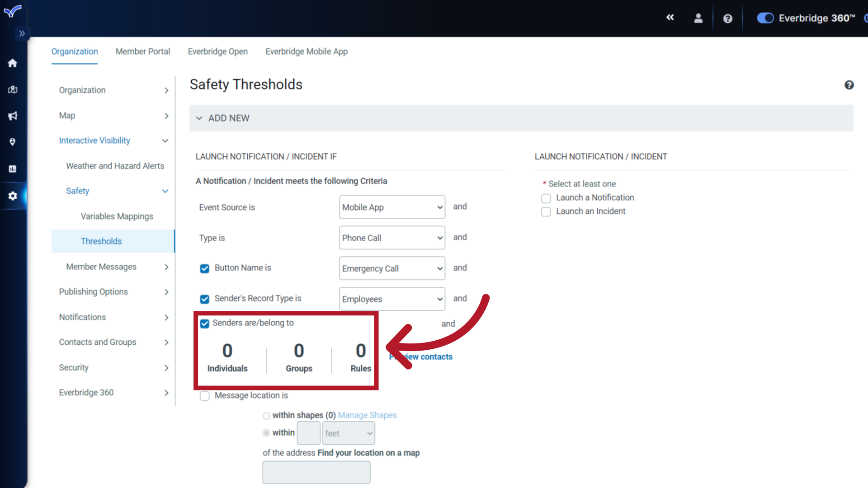This screenshot has width=868, height=488.
Task: Collapse the ADD NEW section
Action: [x=521, y=118]
